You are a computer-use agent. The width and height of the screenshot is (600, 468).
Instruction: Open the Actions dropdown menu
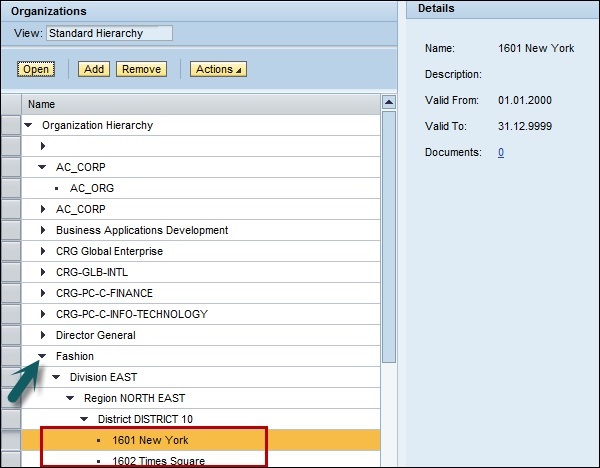217,69
